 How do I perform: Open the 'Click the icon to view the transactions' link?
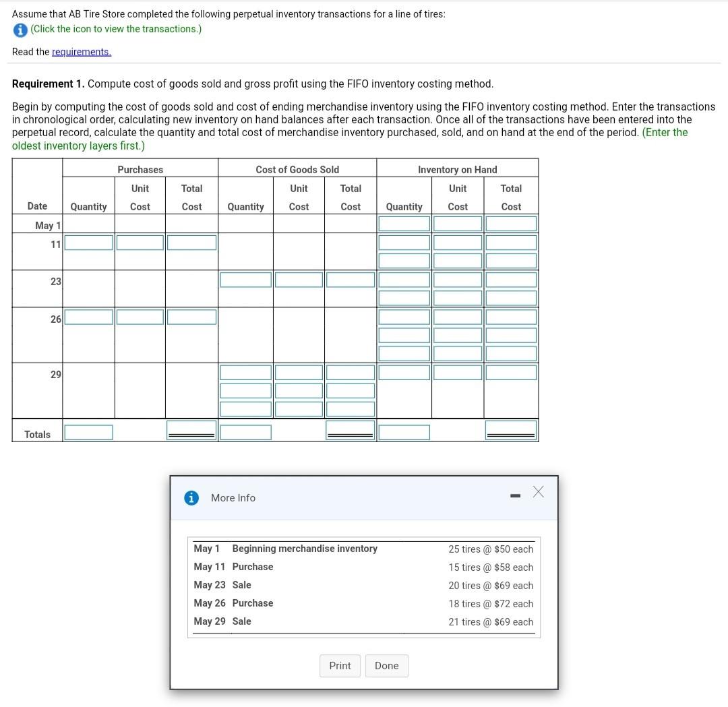click(116, 29)
